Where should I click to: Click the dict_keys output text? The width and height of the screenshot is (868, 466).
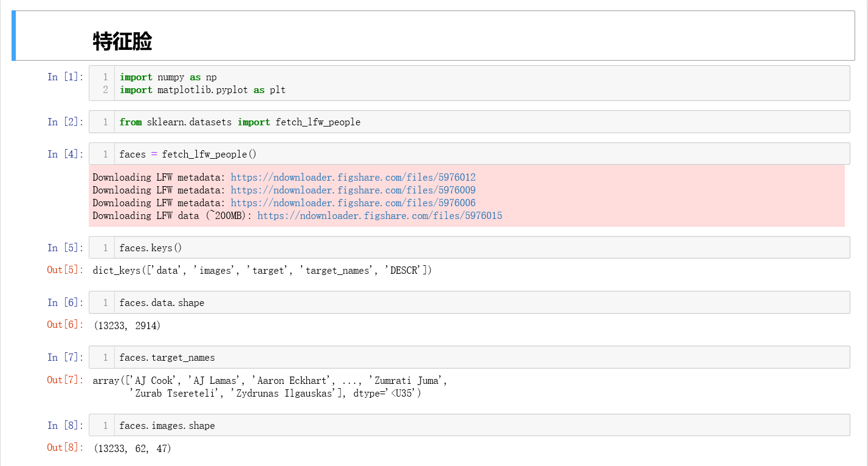point(263,270)
